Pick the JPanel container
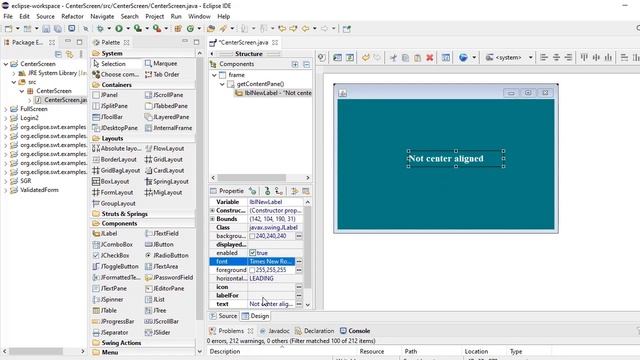 click(105, 95)
